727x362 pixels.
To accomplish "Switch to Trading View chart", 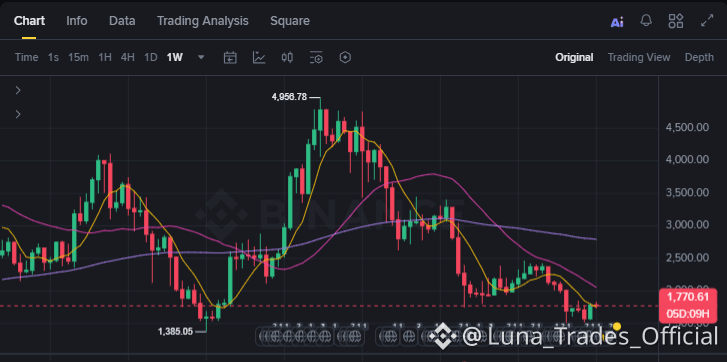I will click(x=639, y=57).
